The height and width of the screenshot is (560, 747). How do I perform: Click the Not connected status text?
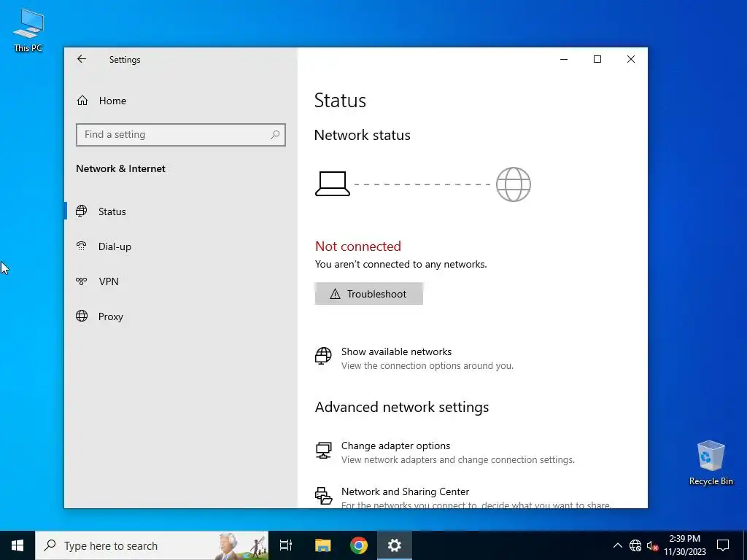point(358,246)
